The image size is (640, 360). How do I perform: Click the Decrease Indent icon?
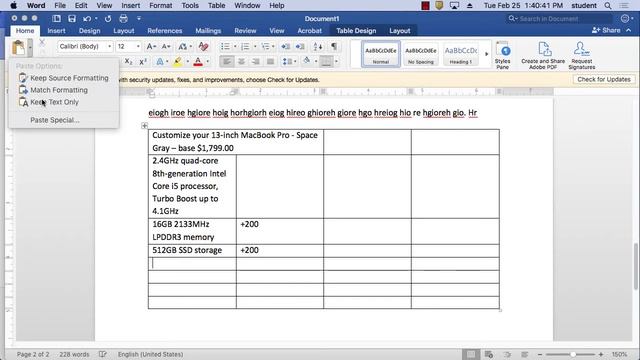tap(286, 47)
